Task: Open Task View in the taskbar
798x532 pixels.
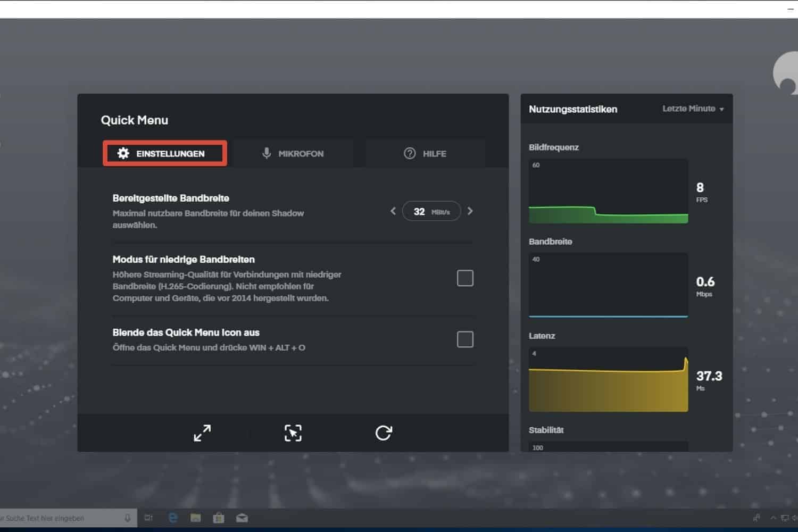Action: pyautogui.click(x=149, y=518)
